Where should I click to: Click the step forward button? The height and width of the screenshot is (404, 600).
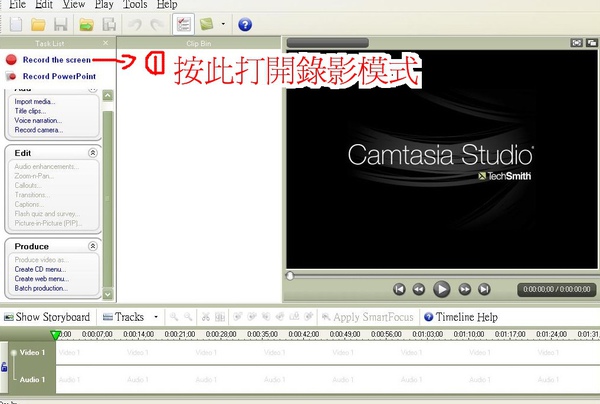pyautogui.click(x=465, y=289)
